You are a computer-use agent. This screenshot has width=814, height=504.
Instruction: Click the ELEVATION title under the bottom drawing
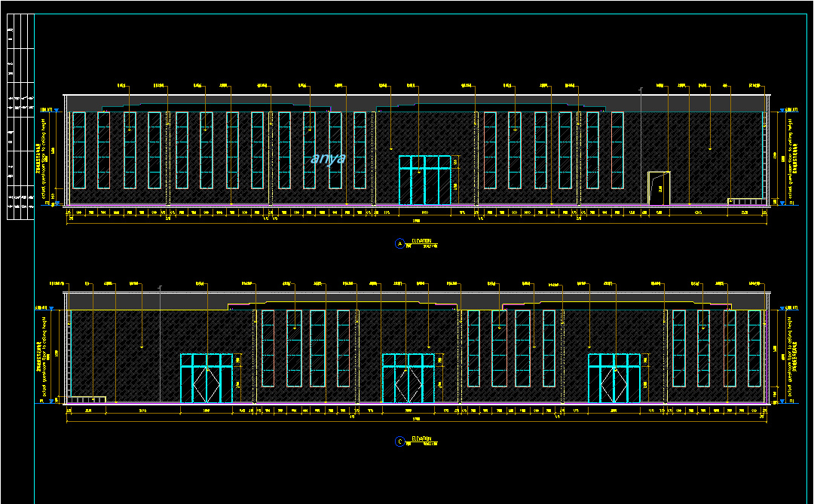(x=421, y=439)
